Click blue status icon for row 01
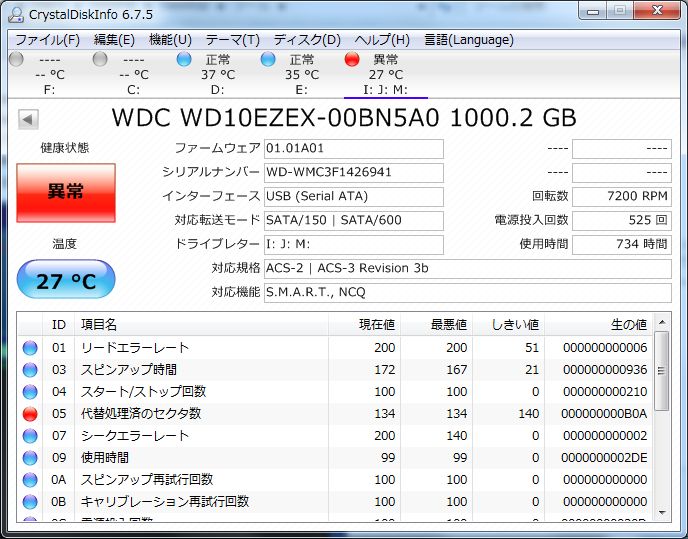Screen dimensions: 688x539 tap(30, 348)
